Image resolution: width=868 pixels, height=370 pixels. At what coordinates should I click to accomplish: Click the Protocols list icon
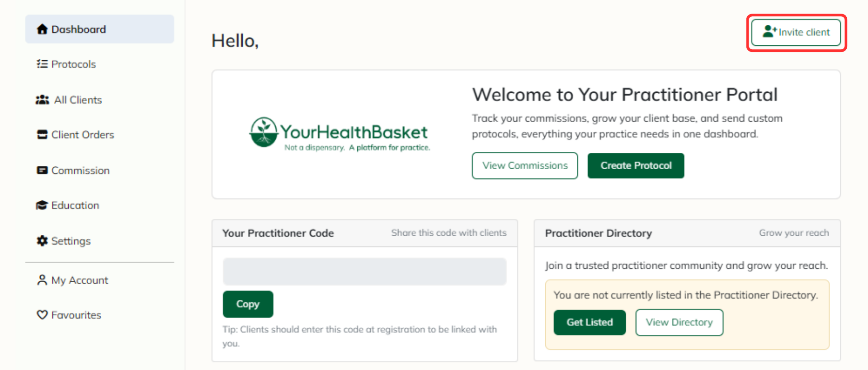coord(42,64)
